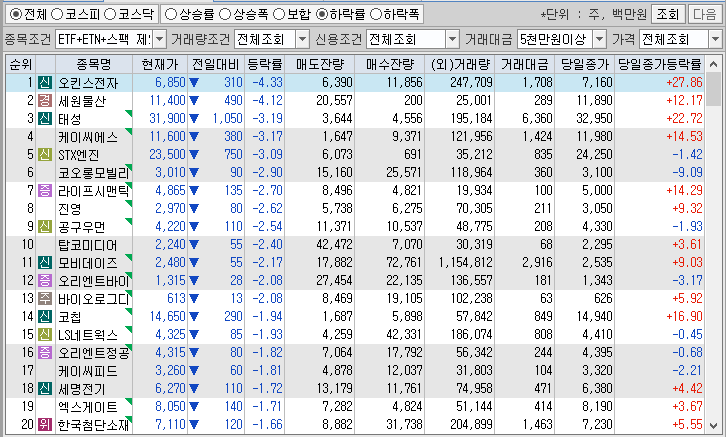The width and height of the screenshot is (726, 437).
Task: Click the 증 badge icon next to 오리엔트바이
Action: [x=45, y=280]
